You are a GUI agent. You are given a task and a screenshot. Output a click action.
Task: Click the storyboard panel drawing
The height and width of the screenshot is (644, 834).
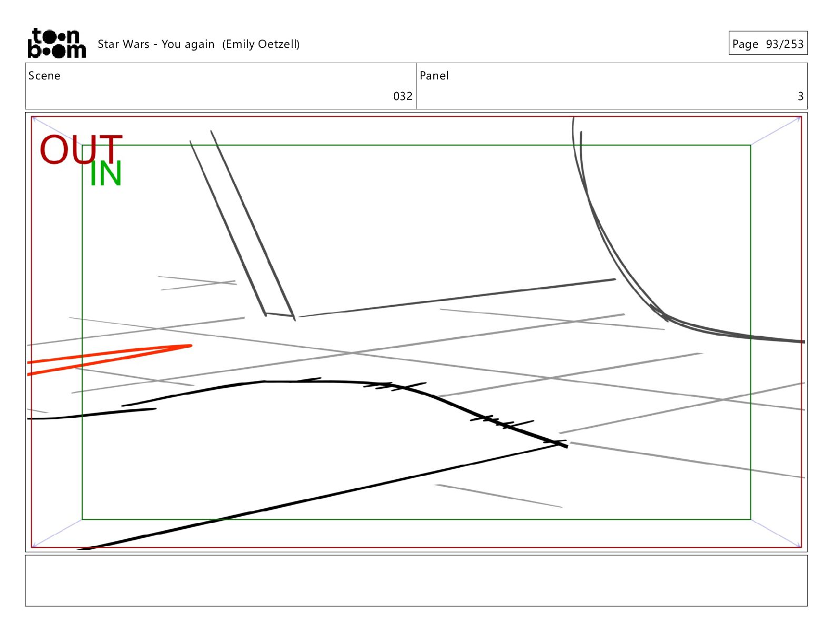[416, 332]
